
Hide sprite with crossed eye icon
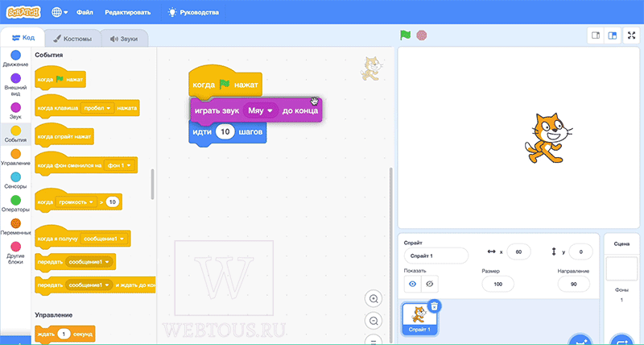[x=430, y=285]
